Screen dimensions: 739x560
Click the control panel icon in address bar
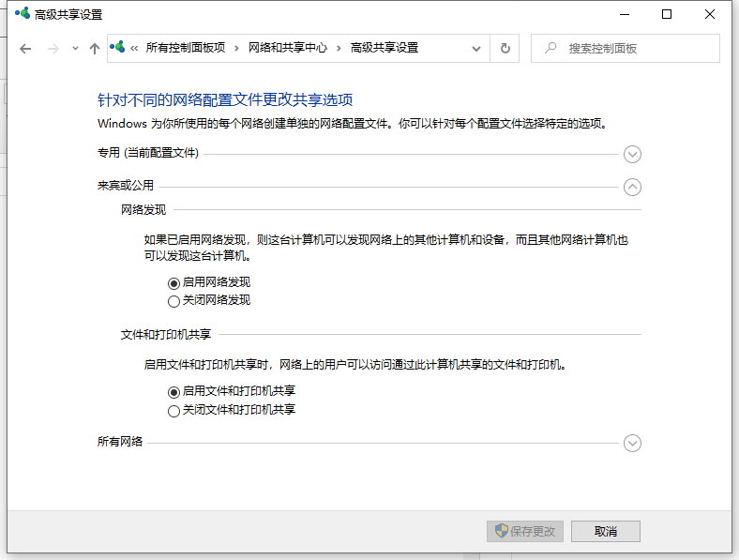click(117, 47)
